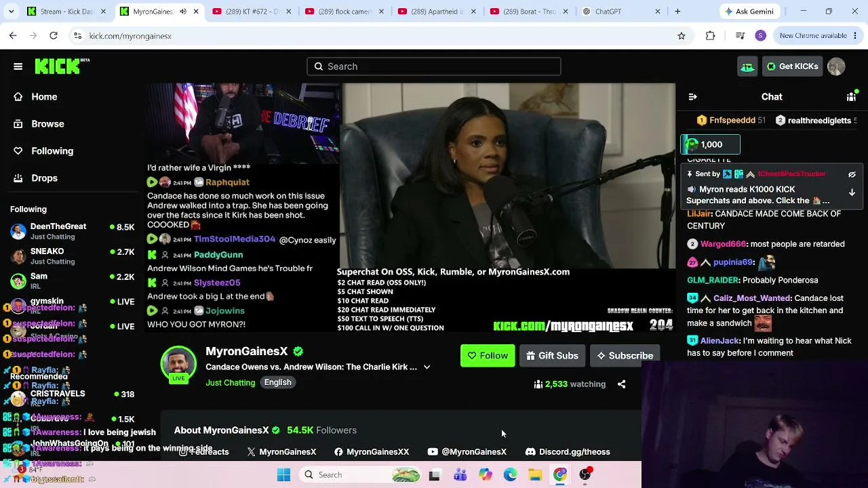This screenshot has height=488, width=868.
Task: Open Copilot from taskbar
Action: pyautogui.click(x=485, y=475)
